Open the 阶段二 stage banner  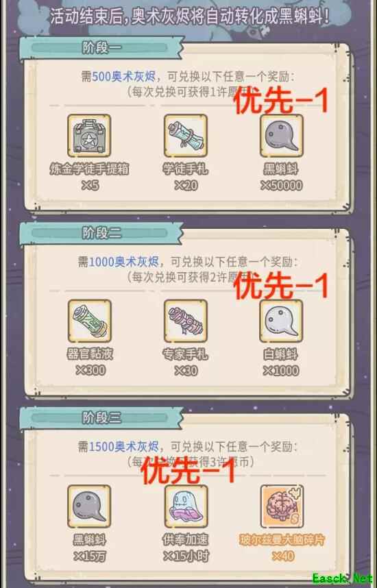(101, 233)
